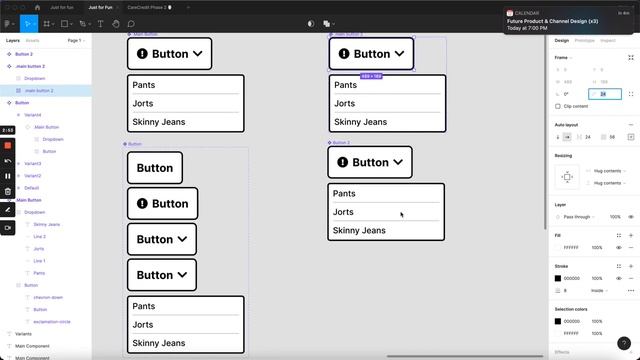Click the white fill color swatch

coord(558,247)
